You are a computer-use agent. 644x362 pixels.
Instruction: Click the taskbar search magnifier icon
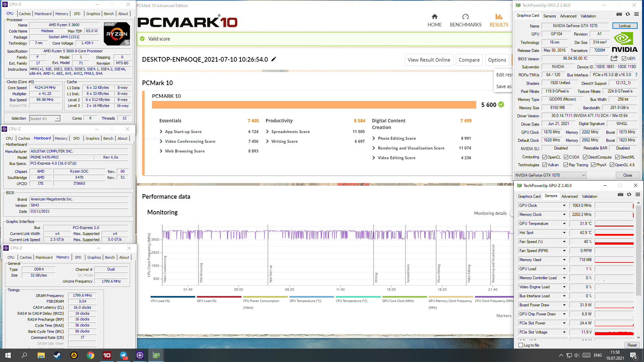[24, 355]
